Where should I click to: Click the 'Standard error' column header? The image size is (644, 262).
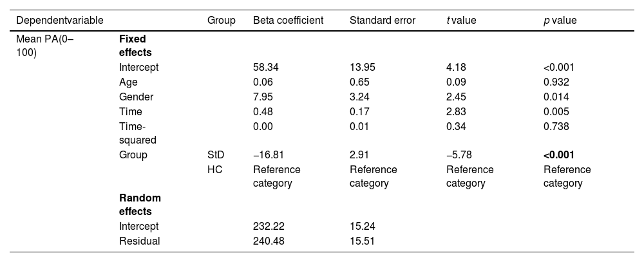click(x=383, y=21)
